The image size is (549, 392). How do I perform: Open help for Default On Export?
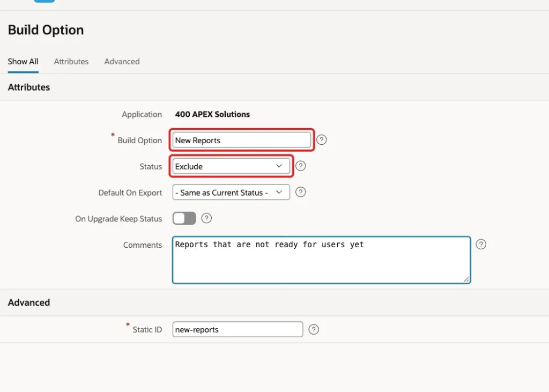[x=300, y=192]
